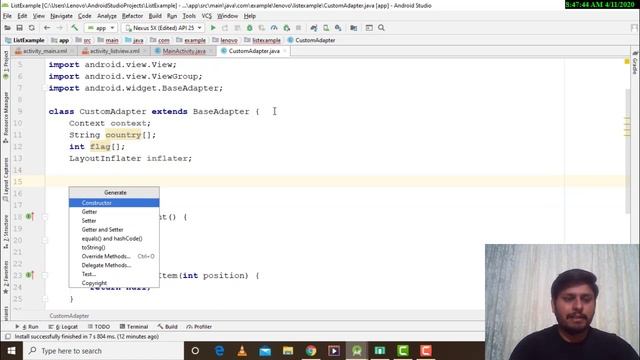Open the Run menu
This screenshot has width=640, height=360.
tap(172, 16)
